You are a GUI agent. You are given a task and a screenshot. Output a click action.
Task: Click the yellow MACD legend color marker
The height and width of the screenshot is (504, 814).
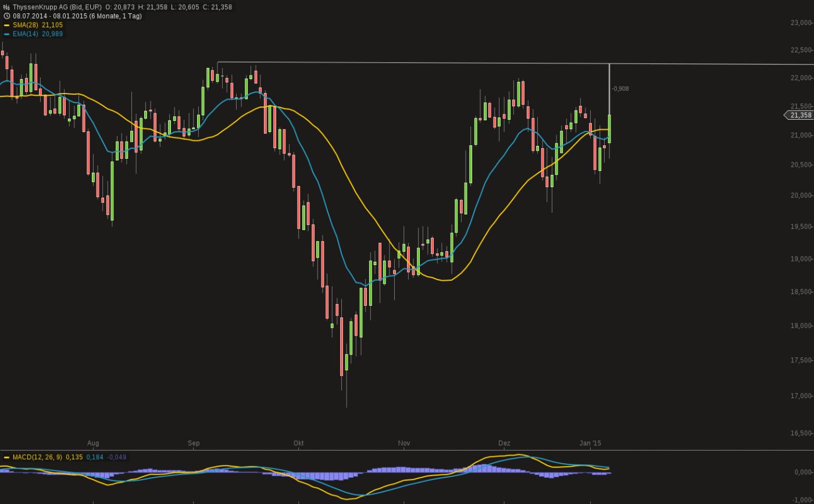6,457
